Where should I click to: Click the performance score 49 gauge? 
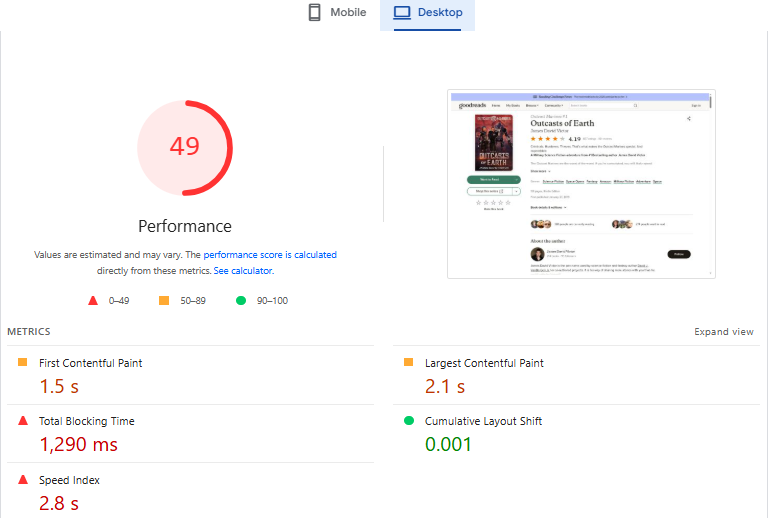click(185, 147)
